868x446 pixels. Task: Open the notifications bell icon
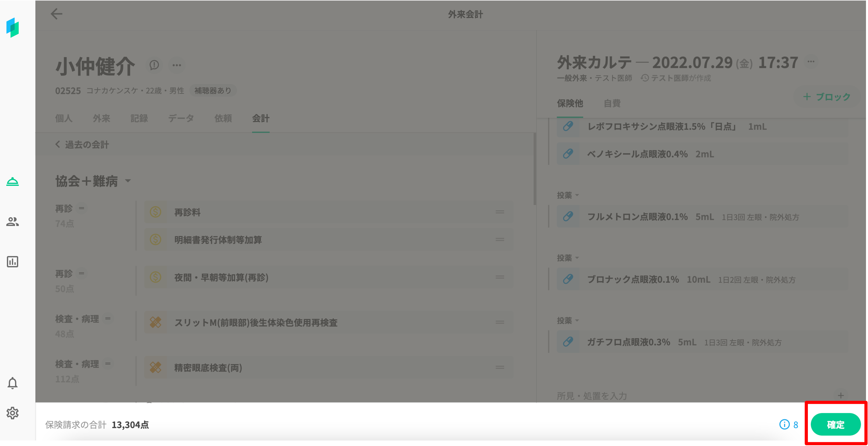click(13, 383)
